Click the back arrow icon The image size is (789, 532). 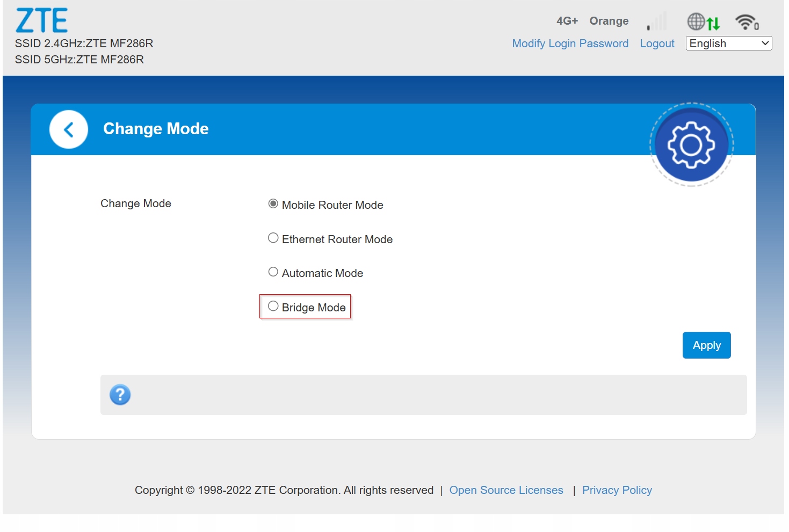(x=69, y=129)
